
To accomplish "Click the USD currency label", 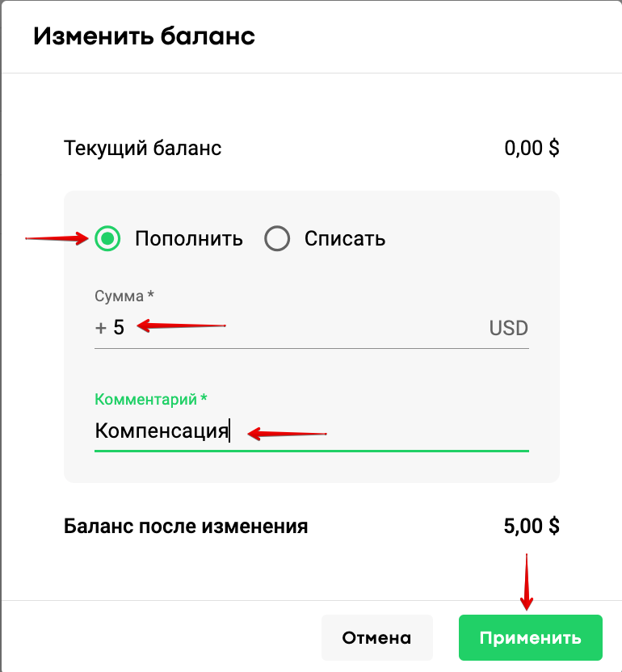I will pyautogui.click(x=508, y=329).
